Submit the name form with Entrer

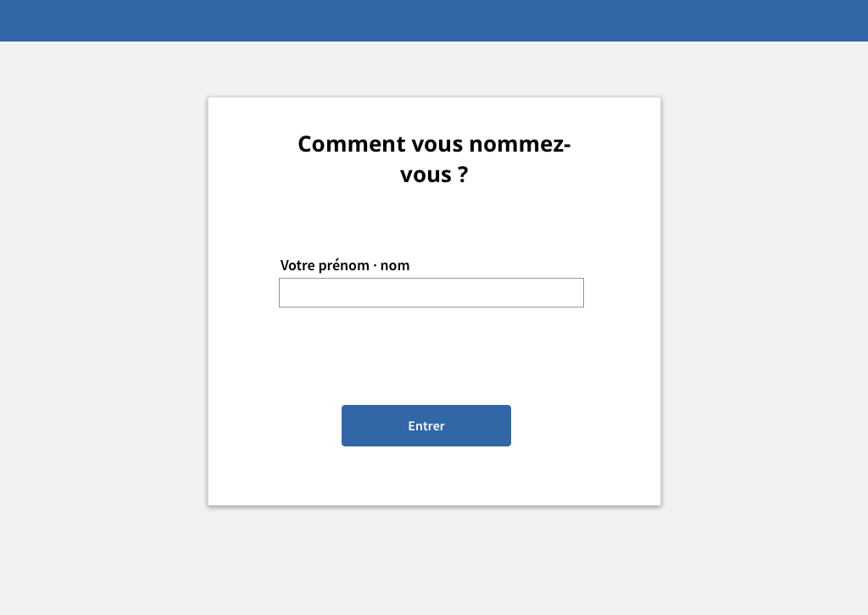(x=426, y=425)
